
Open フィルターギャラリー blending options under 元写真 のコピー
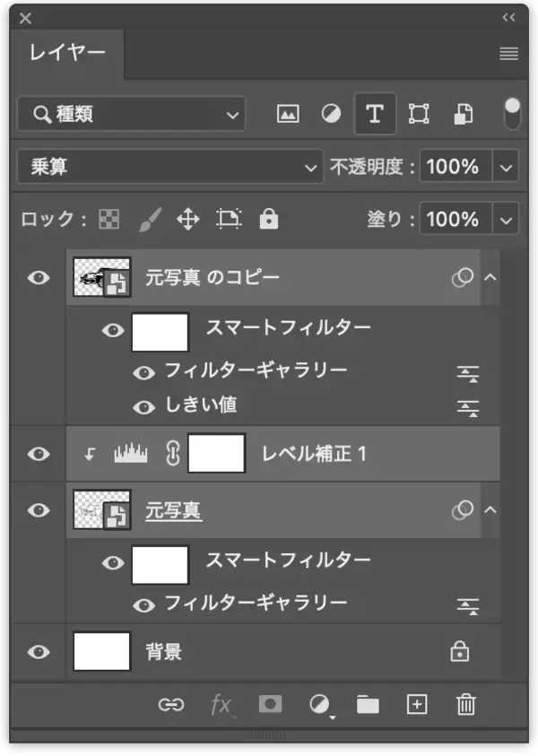coord(468,374)
